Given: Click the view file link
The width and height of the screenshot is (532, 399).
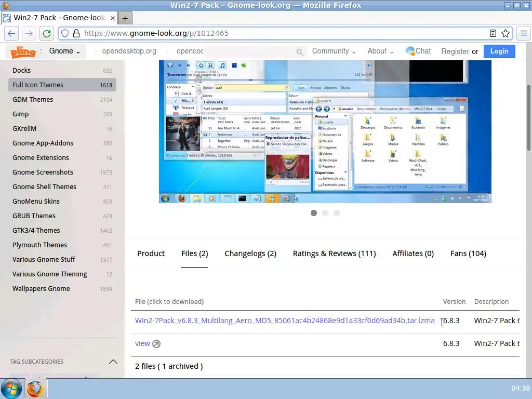Looking at the screenshot, I should click(x=142, y=344).
